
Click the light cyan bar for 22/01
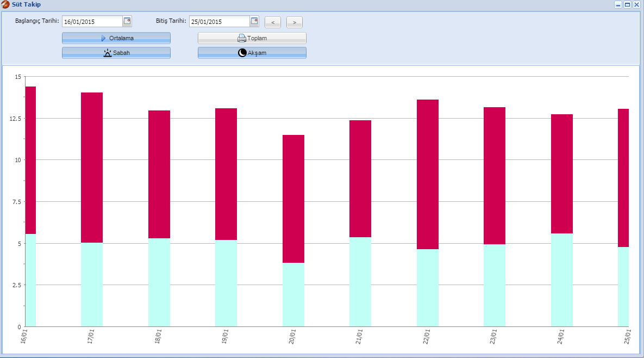428,288
